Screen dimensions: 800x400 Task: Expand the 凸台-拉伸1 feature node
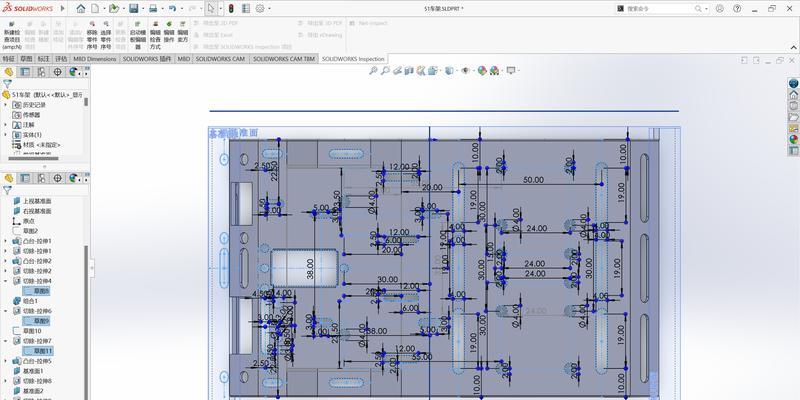(x=6, y=241)
